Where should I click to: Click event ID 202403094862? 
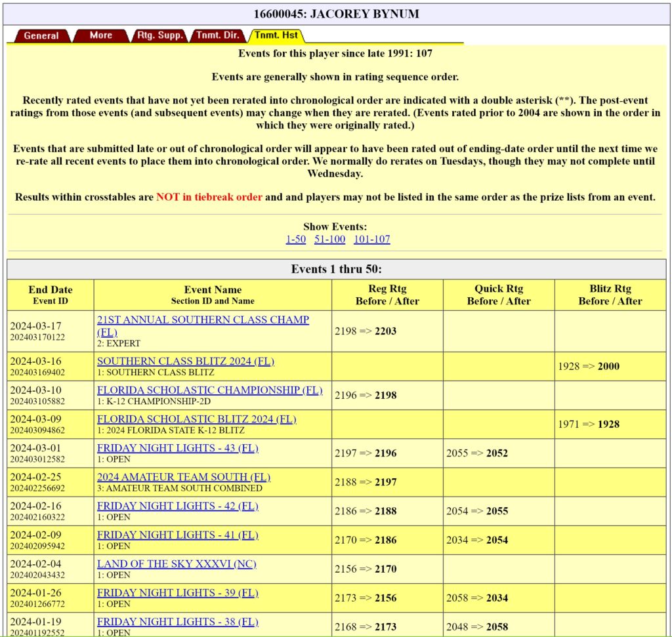[37, 430]
